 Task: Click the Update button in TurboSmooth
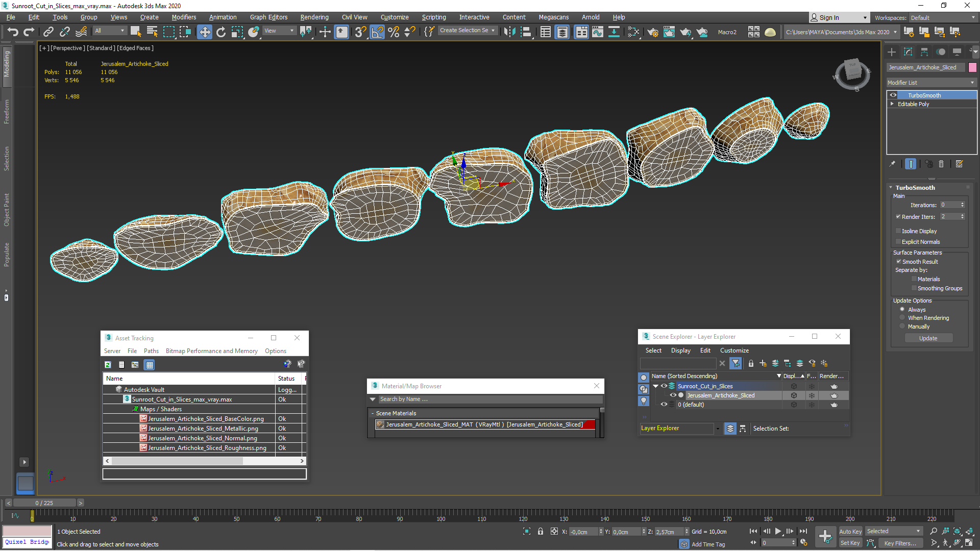927,338
